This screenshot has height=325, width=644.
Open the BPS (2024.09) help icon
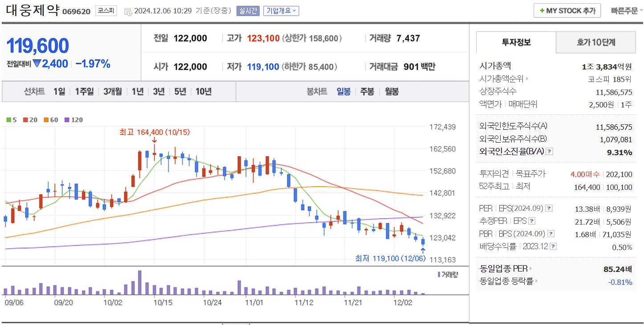(550, 233)
